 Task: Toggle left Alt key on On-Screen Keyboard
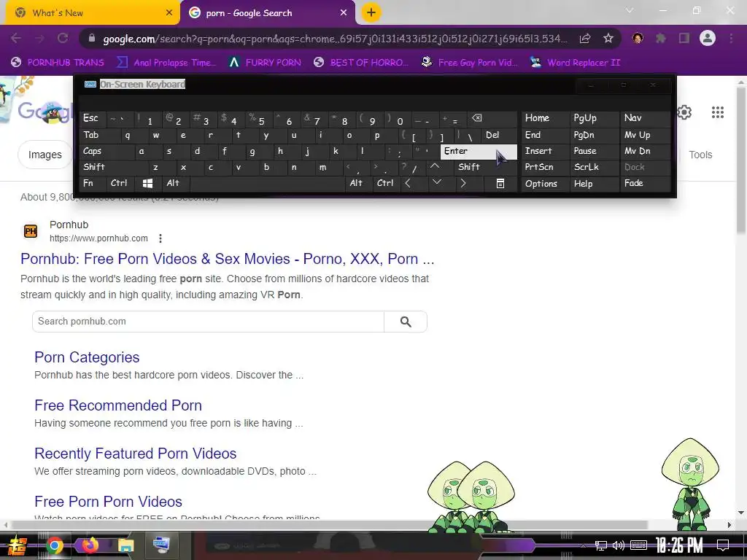click(175, 183)
